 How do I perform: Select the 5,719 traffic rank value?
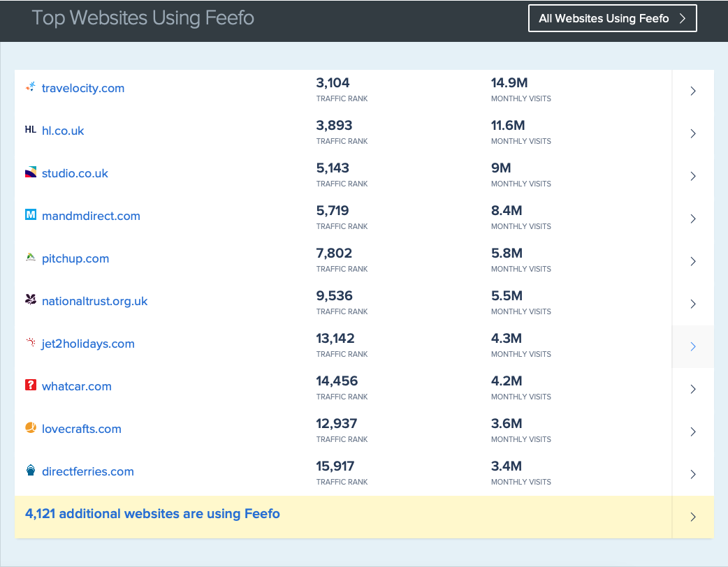click(333, 211)
